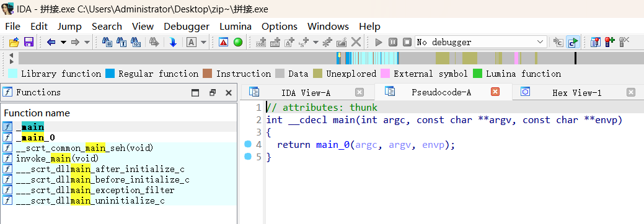Screen dimensions: 644x224
Task: Open the Debugger menu
Action: (x=187, y=27)
